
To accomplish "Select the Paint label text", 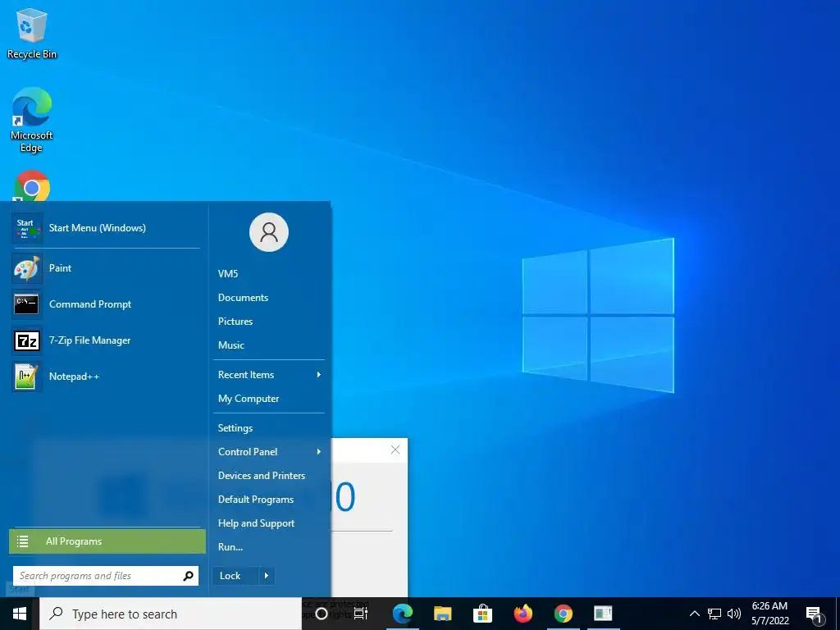I will pos(60,268).
